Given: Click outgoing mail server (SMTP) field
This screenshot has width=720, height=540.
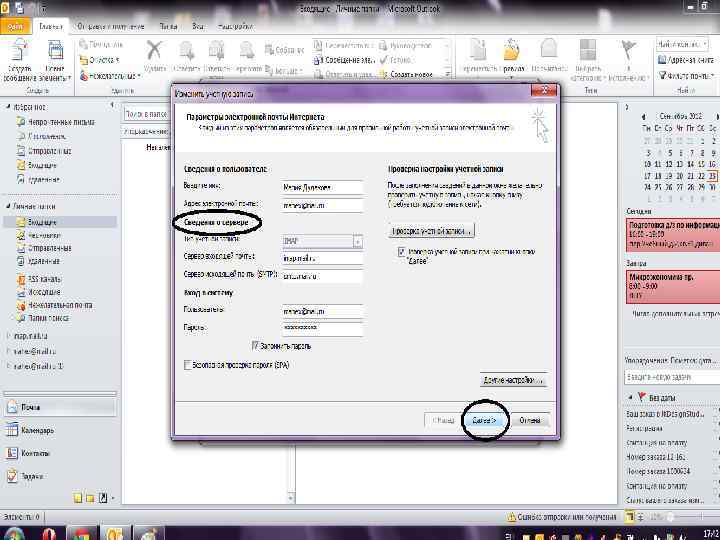Looking at the screenshot, I should 322,276.
